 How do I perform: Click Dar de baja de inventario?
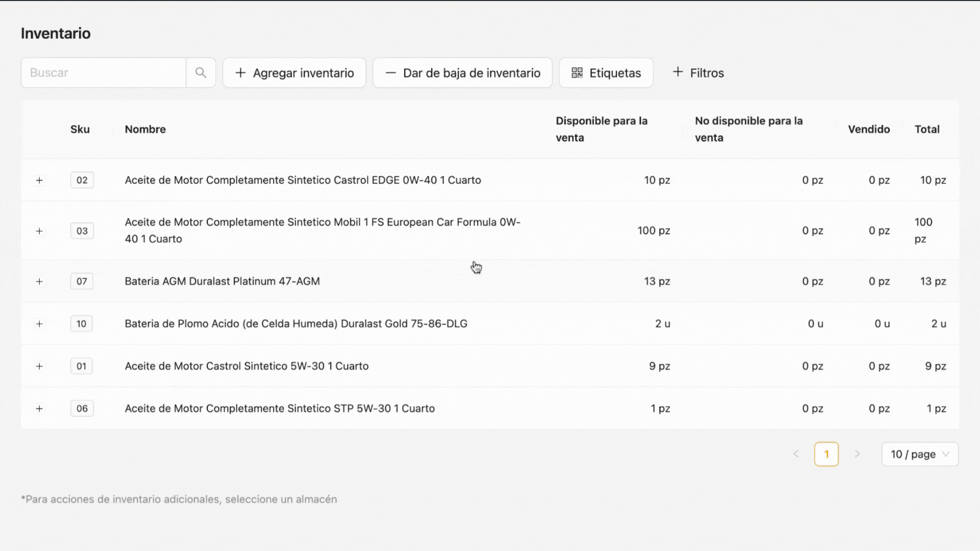462,72
